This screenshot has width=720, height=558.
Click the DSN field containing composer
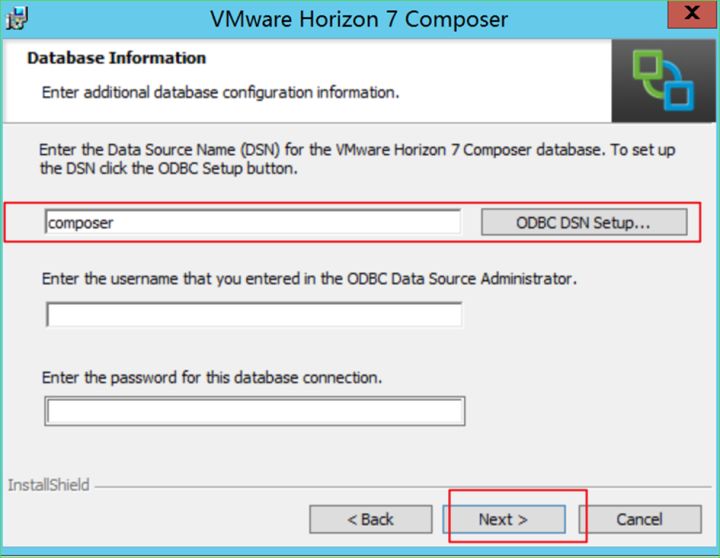point(252,223)
